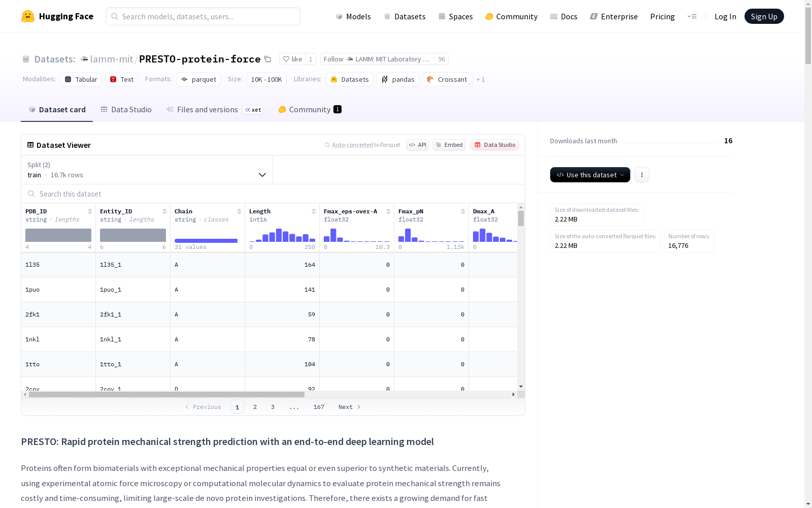Click the pandas library tag
The image size is (812, 508).
(398, 79)
